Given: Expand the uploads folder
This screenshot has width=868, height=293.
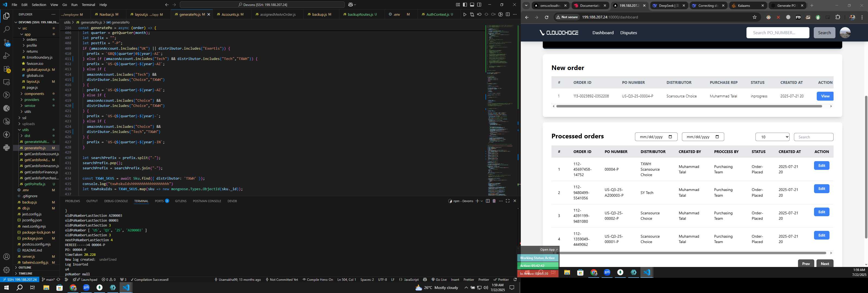Looking at the screenshot, I should coord(28,124).
